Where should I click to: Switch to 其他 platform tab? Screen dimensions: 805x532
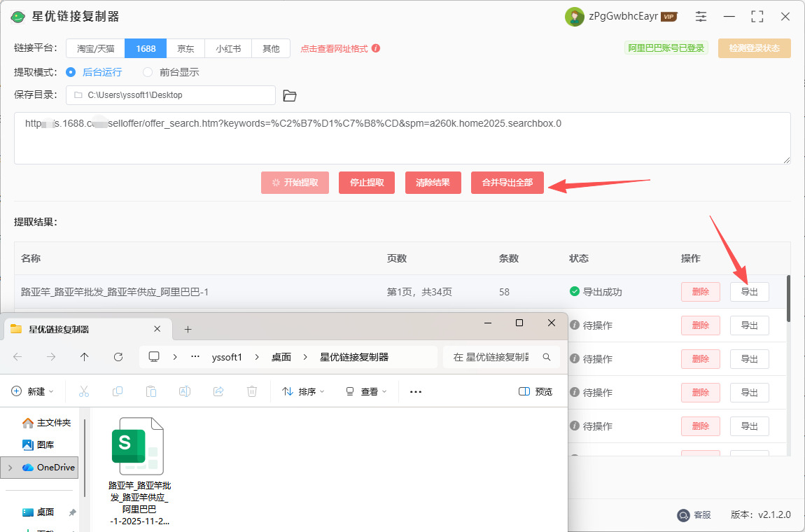pos(271,49)
